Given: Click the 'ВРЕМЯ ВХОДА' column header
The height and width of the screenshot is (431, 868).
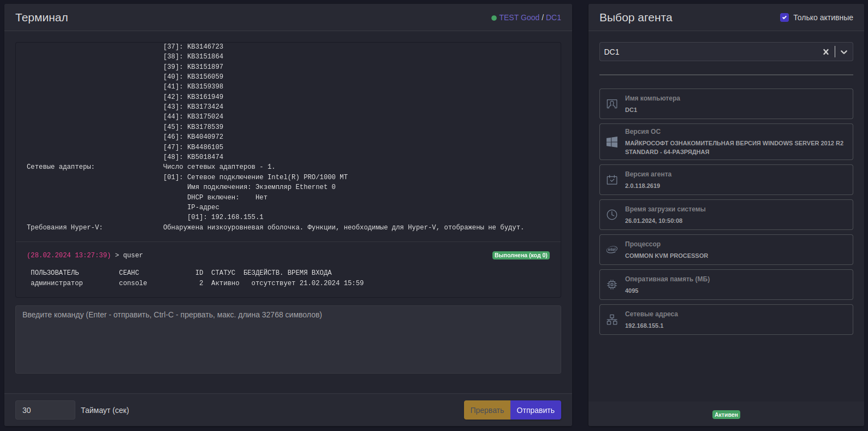Looking at the screenshot, I should click(310, 273).
